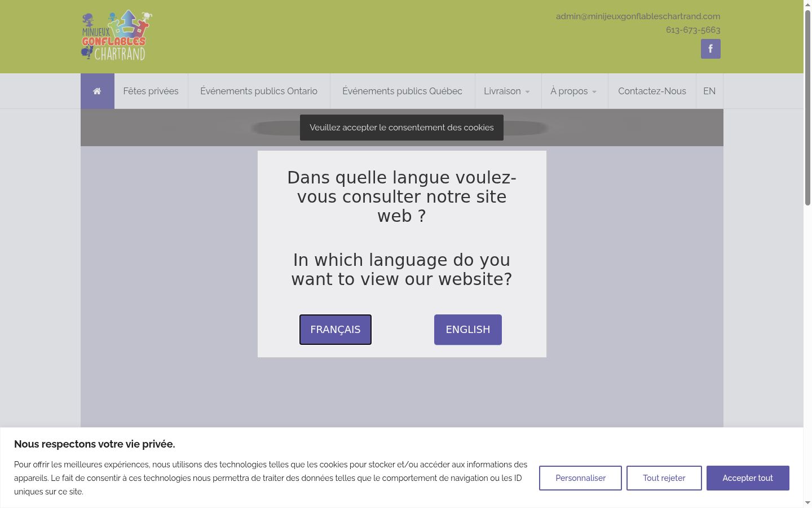Click the 'Veuillez accepter le consentement des cookies' notice
The width and height of the screenshot is (812, 508).
401,128
